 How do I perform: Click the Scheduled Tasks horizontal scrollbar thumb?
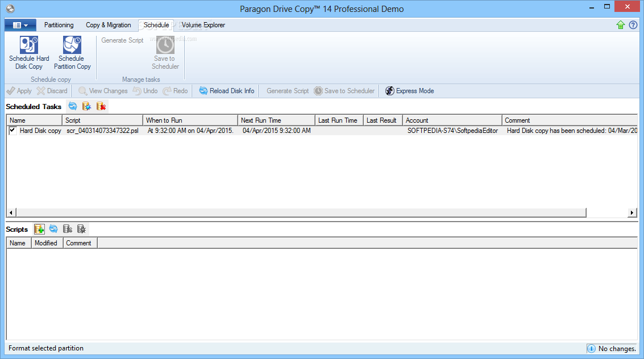[301, 212]
